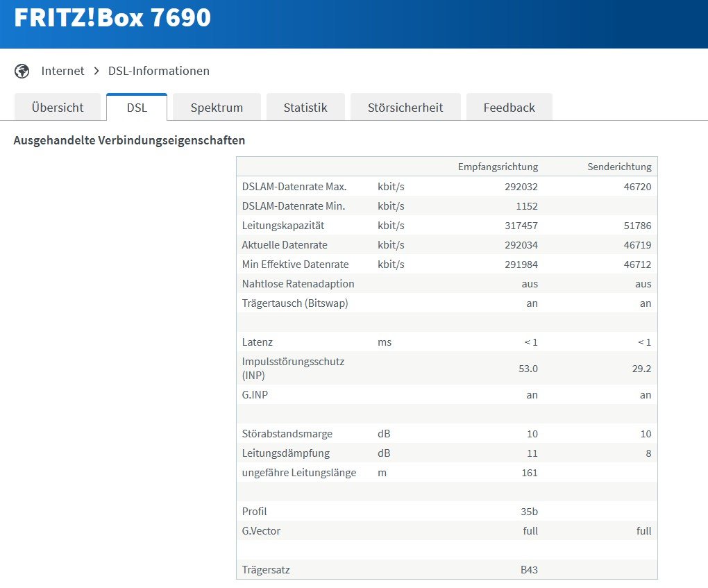Click the breadcrumb chevron after Internet

96,71
